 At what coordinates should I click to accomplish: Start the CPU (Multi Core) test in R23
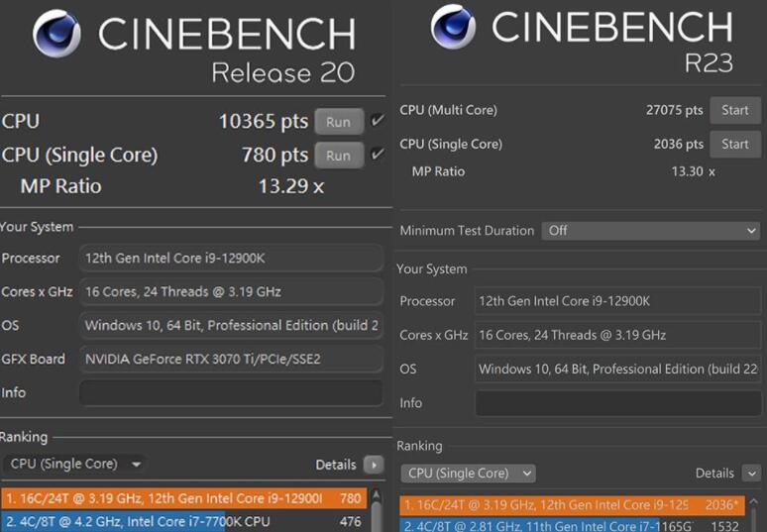click(735, 110)
